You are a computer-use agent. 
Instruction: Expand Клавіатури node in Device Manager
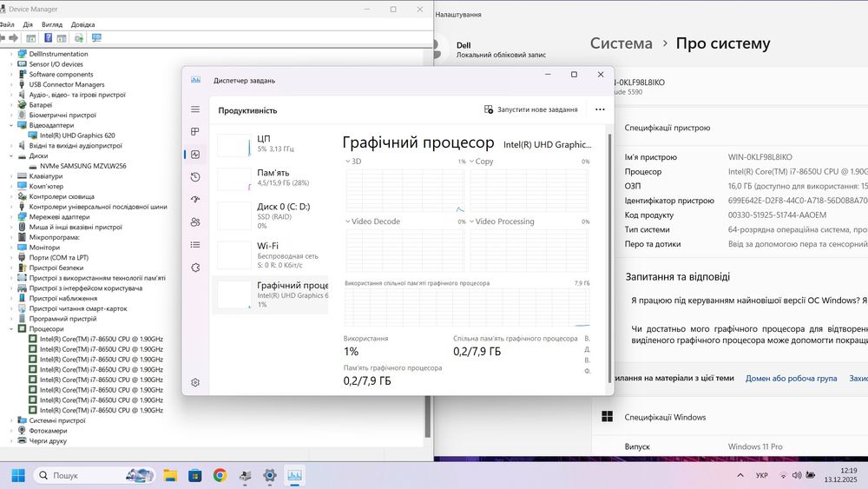pos(11,176)
